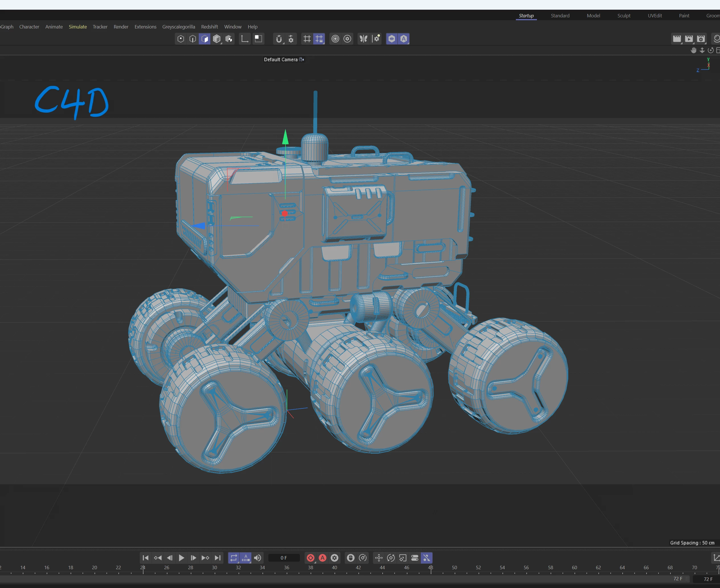
Task: Toggle sound playback speaker icon
Action: (257, 558)
